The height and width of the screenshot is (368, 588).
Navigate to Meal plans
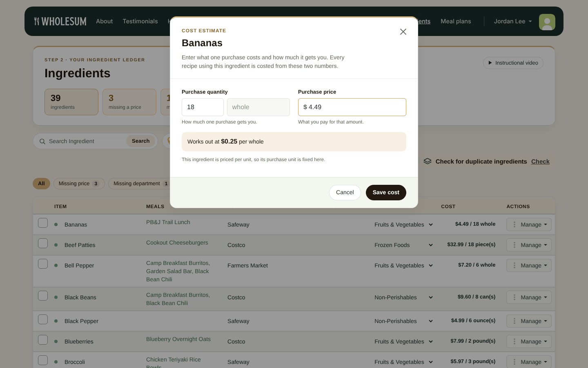[456, 21]
